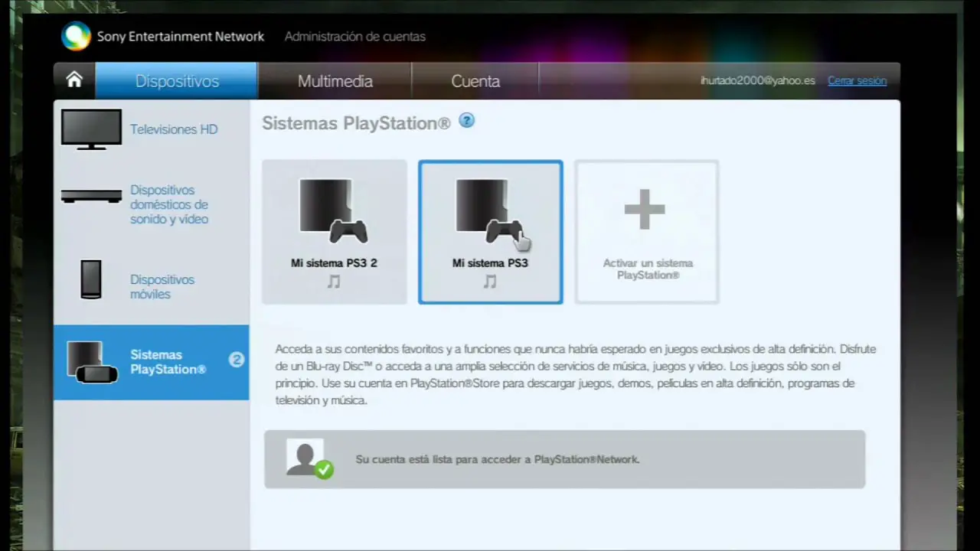Click the badge count 2 on Sistemas PlayStation
Screen dimensions: 980x551
pos(237,359)
